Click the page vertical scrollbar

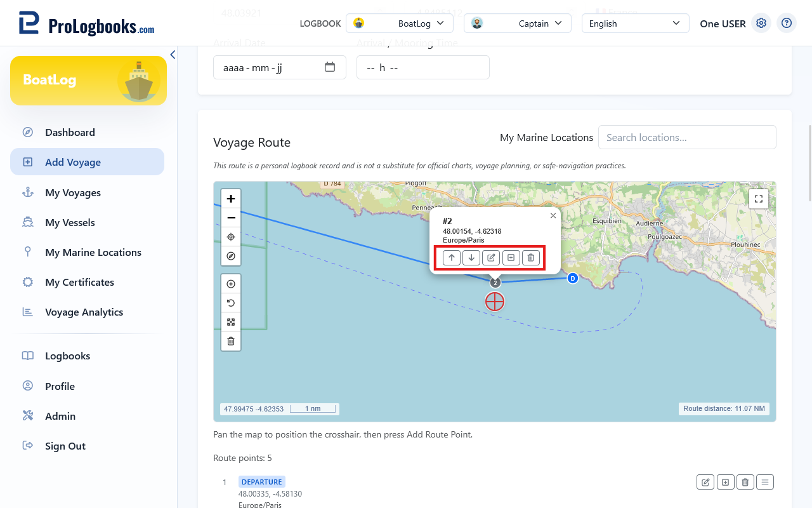pyautogui.click(x=809, y=164)
